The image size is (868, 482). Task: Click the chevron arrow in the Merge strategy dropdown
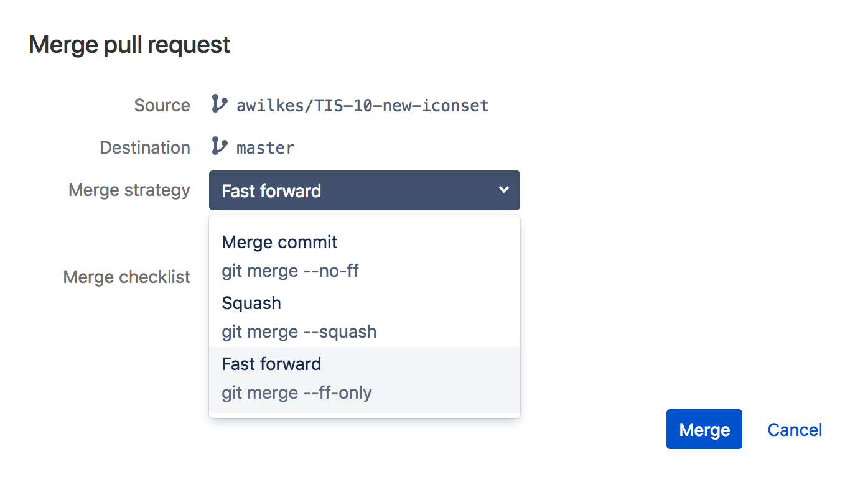pos(504,190)
